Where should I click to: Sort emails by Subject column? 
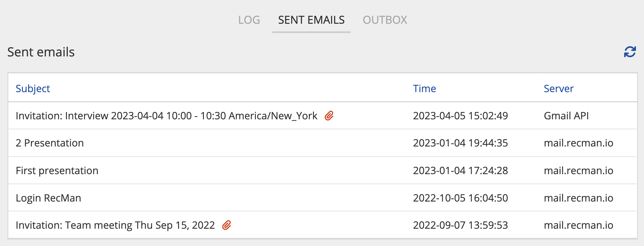[33, 89]
